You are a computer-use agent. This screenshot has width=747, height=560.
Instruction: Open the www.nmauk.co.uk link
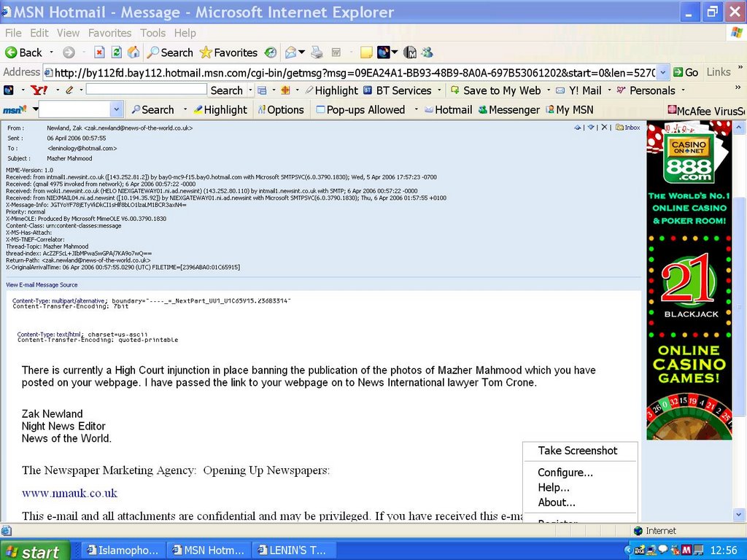click(x=69, y=493)
